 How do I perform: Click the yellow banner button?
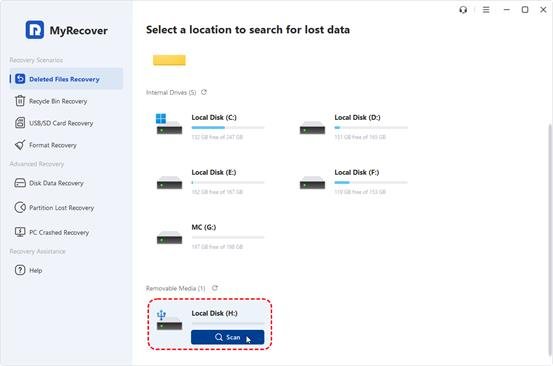coord(169,60)
